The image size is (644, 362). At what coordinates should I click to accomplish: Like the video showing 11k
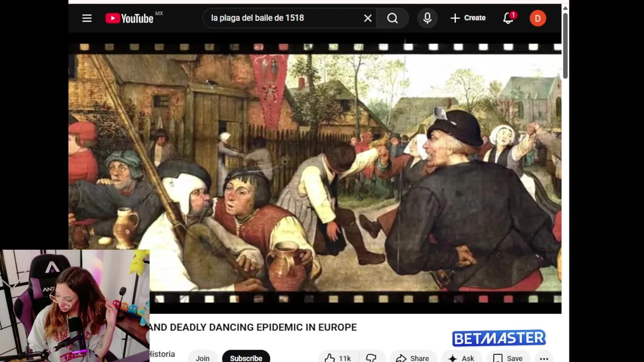tap(338, 358)
